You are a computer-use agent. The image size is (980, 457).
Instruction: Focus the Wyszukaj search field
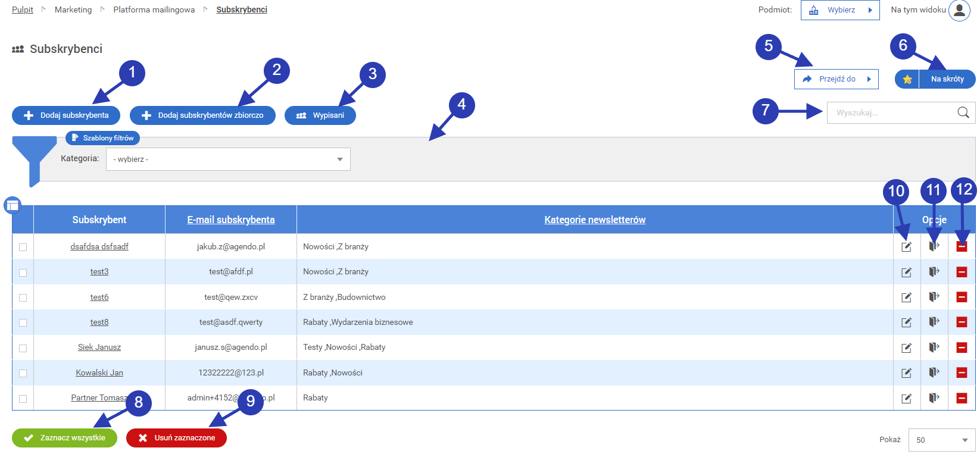[890, 113]
